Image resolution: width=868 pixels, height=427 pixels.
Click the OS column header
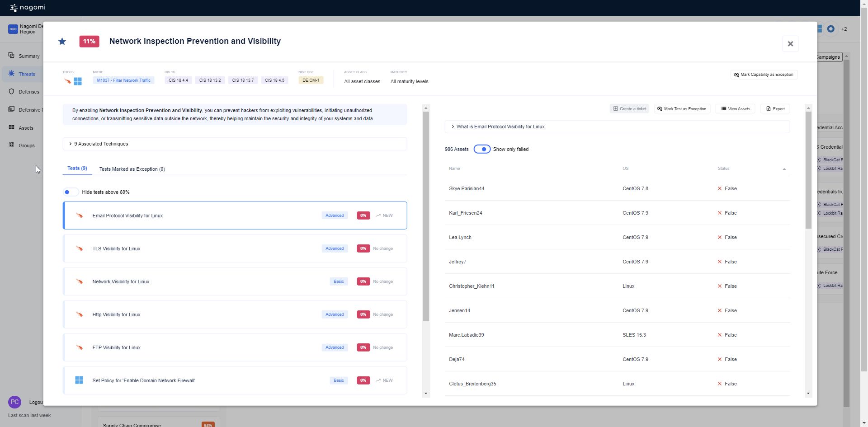[625, 169]
